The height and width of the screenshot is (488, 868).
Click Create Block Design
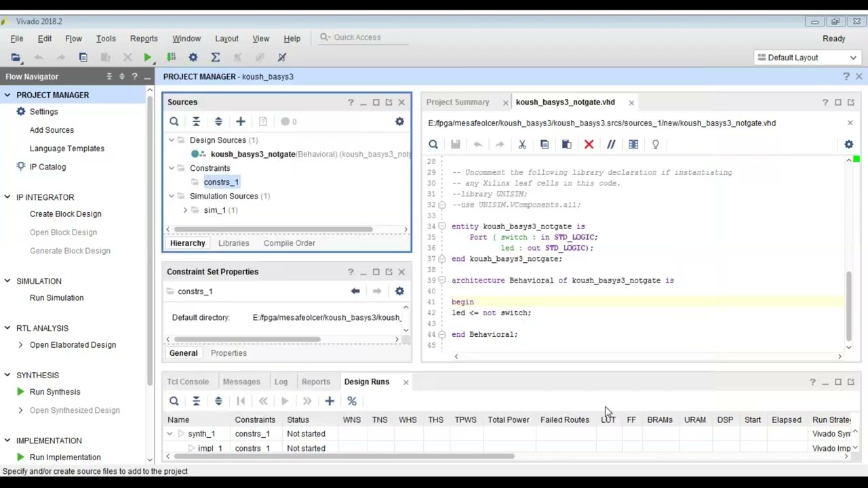tap(65, 214)
